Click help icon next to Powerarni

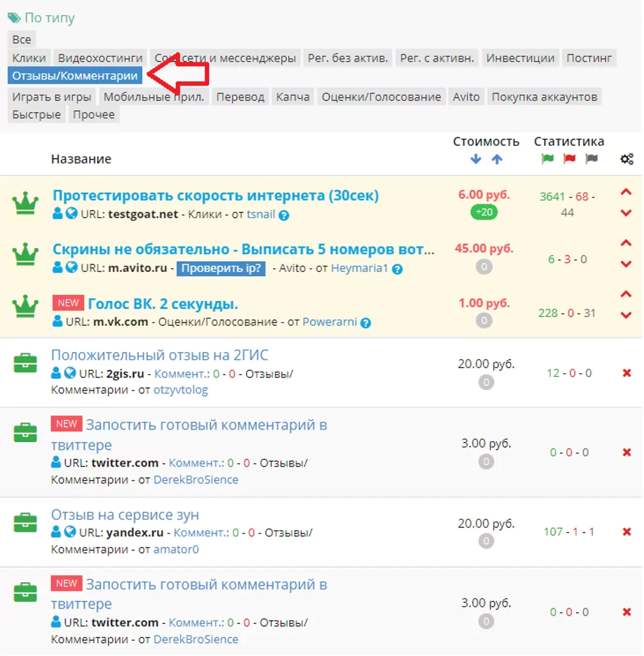pyautogui.click(x=366, y=323)
